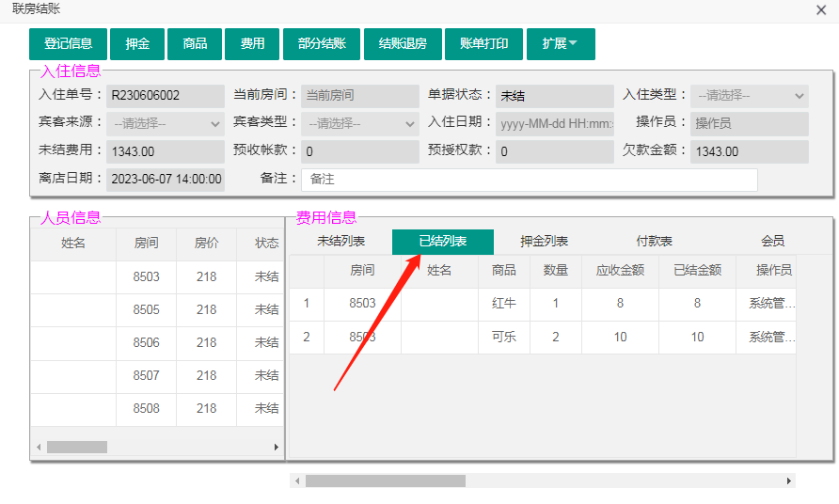Open the 付款表 tab
The width and height of the screenshot is (839, 504).
point(654,242)
